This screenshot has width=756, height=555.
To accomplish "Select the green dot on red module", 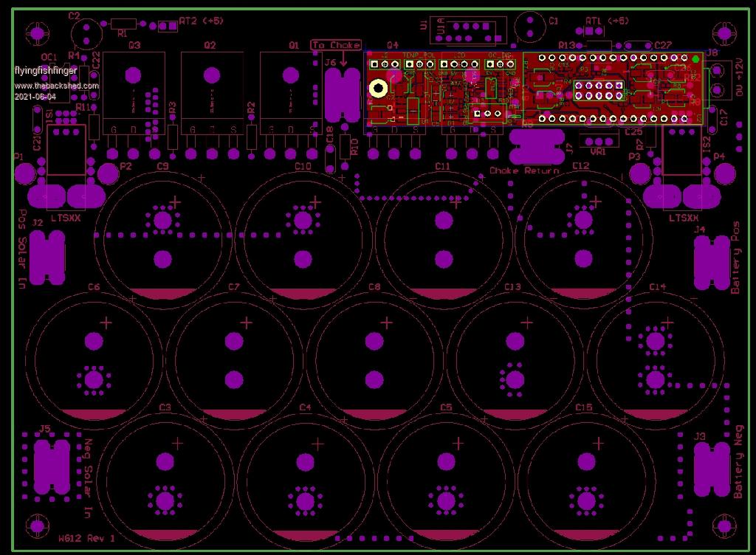I will click(695, 58).
